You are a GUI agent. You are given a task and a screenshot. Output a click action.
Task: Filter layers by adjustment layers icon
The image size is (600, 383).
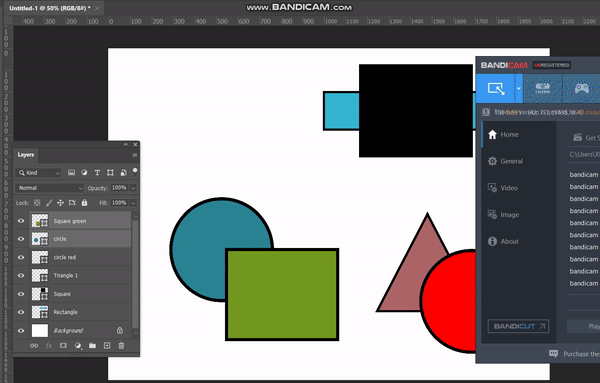84,173
